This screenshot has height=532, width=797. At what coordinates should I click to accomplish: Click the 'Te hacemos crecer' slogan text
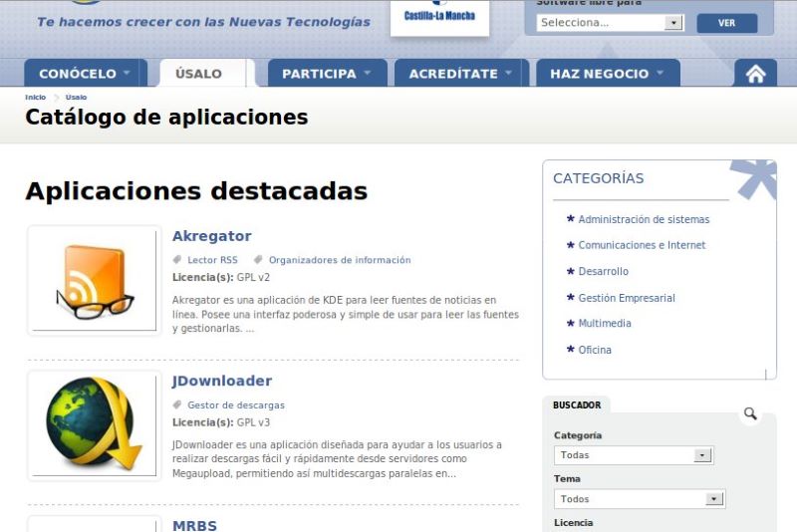click(204, 22)
